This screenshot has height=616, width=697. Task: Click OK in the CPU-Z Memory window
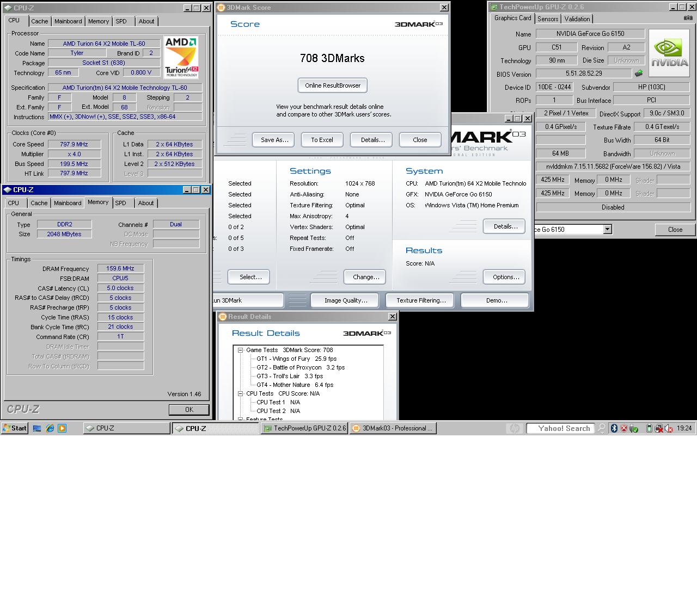(189, 410)
